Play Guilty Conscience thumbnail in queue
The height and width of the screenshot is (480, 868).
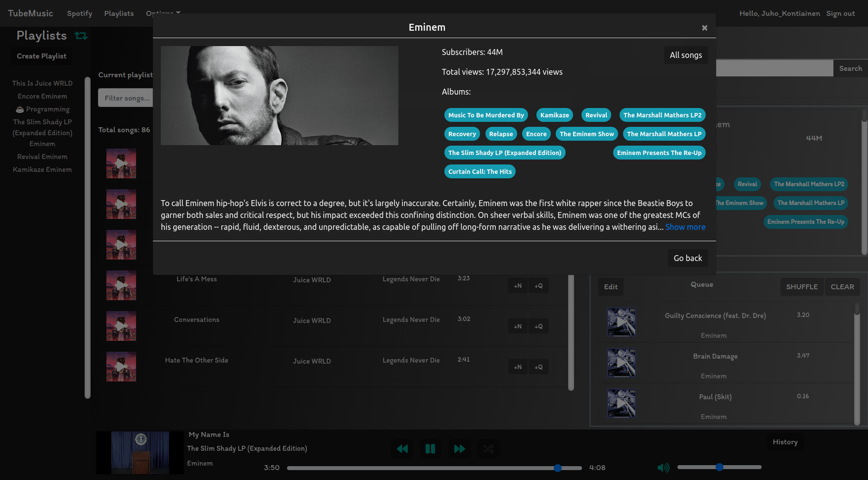(x=622, y=322)
